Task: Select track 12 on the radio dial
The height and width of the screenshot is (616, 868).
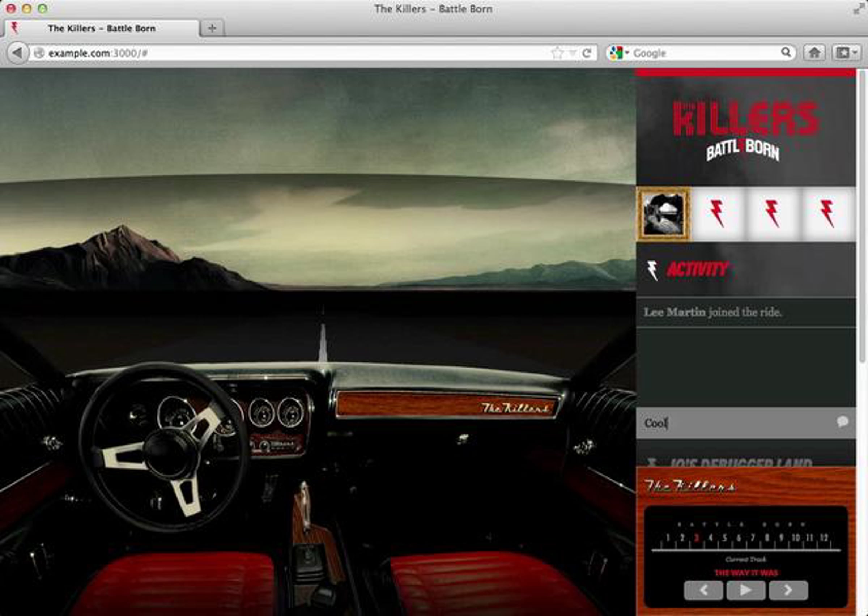Action: point(824,538)
